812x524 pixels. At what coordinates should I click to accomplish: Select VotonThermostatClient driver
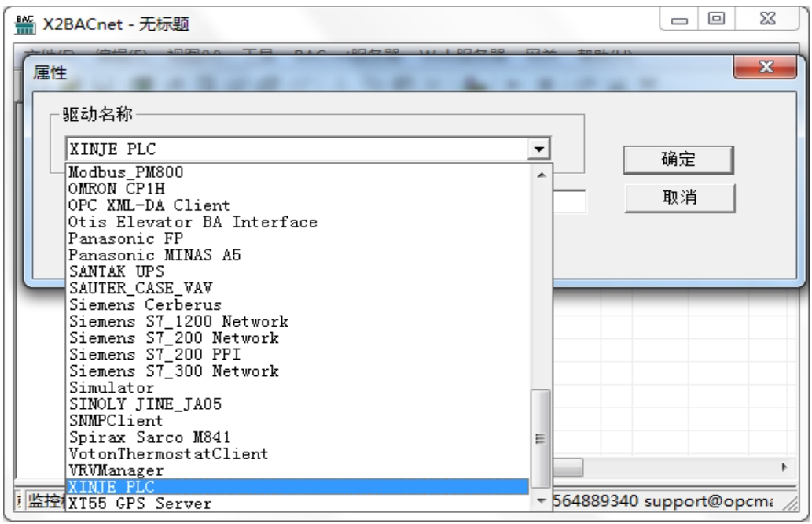click(298, 453)
